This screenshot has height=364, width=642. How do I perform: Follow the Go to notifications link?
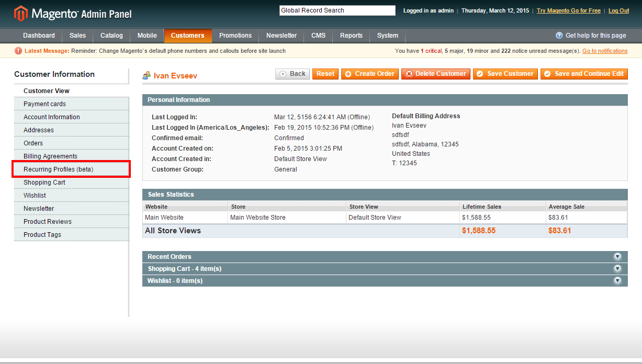[605, 51]
